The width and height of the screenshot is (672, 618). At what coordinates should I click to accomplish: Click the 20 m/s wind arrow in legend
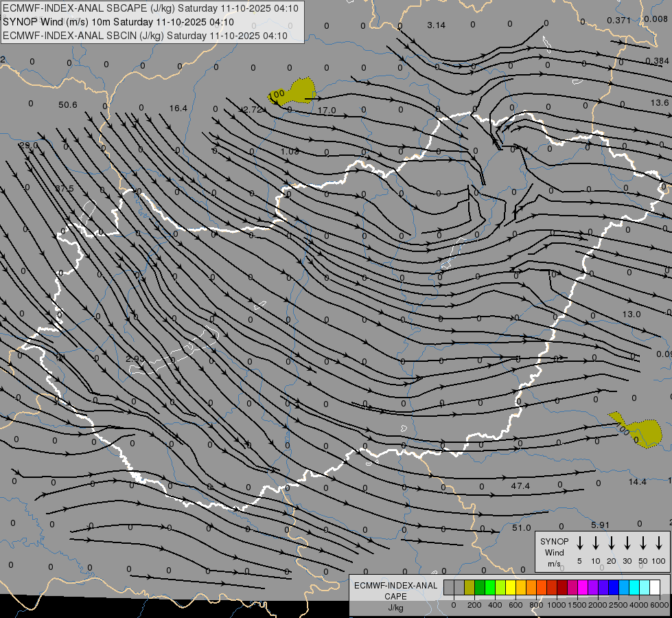[611, 542]
